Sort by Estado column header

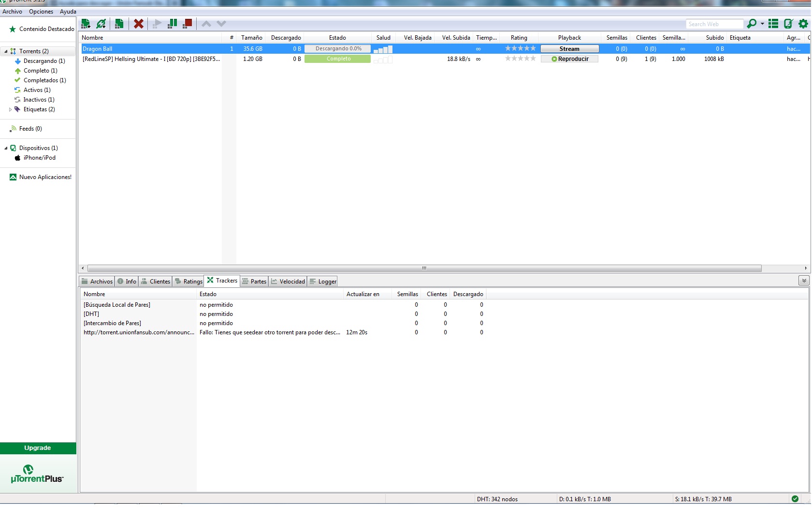pyautogui.click(x=337, y=38)
